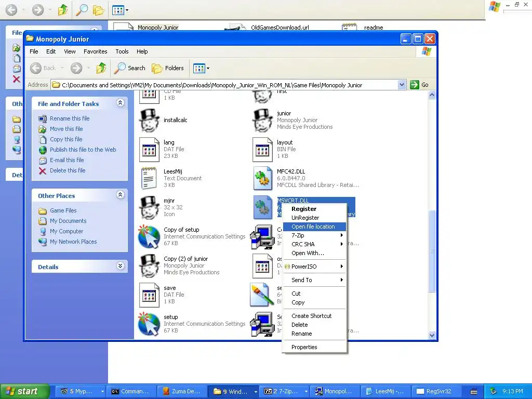Open the Edit menu in Monopoly Junior window
Screen dimensions: 532x399
tap(51, 51)
